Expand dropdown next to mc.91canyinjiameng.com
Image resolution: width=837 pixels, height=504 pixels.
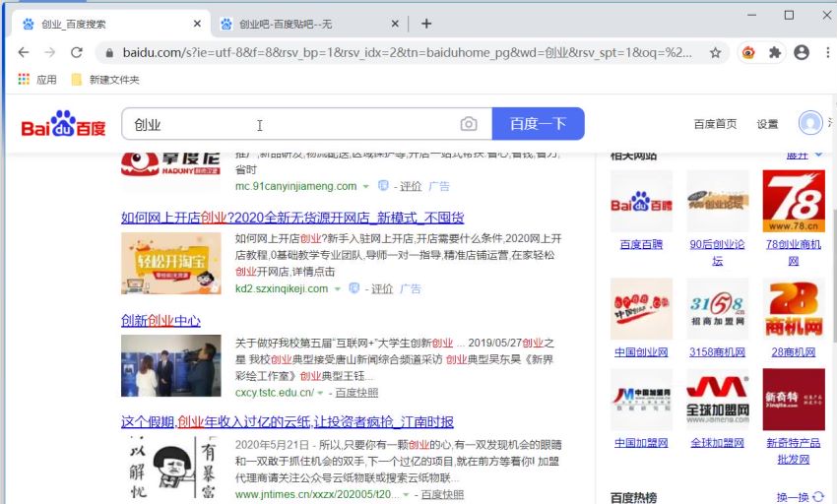(365, 186)
